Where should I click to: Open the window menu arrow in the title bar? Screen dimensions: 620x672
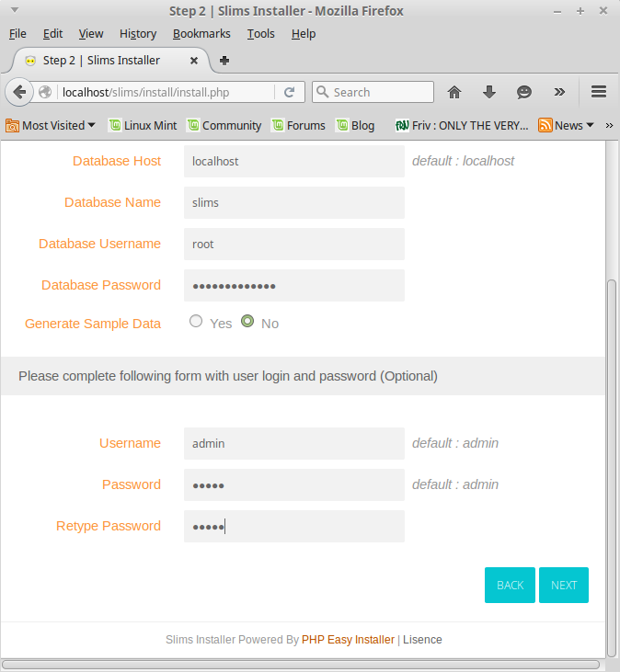(15, 9)
